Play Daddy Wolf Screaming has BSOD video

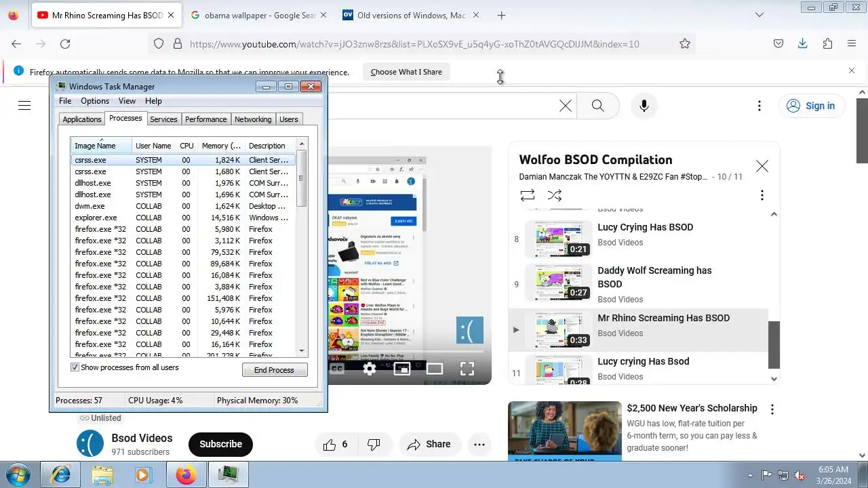[637, 284]
